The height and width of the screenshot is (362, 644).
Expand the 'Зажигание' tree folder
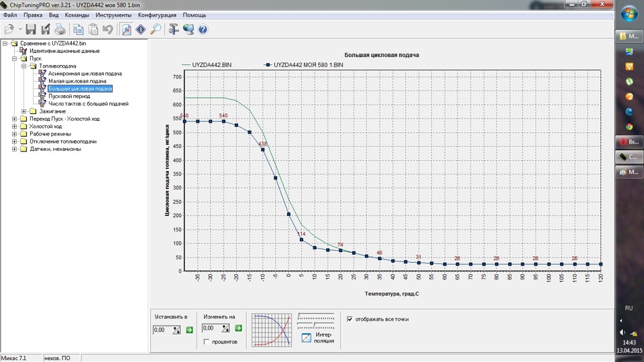tap(24, 111)
